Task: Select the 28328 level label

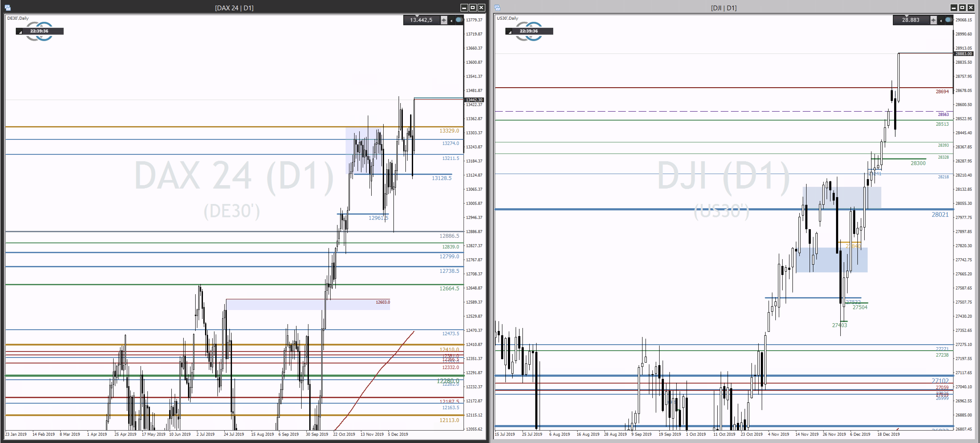Action: pyautogui.click(x=943, y=157)
